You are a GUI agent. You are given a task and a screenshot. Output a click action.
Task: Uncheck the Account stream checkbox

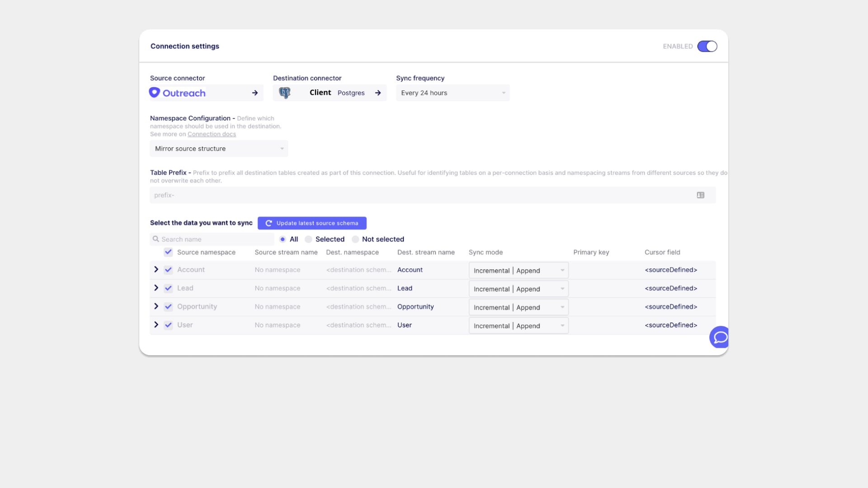coord(168,270)
